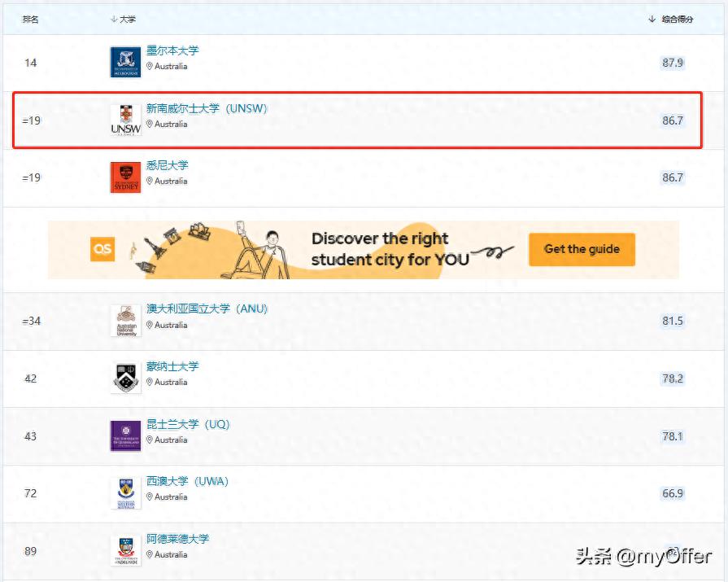Click rank 14 in the ranking column

coord(31,63)
